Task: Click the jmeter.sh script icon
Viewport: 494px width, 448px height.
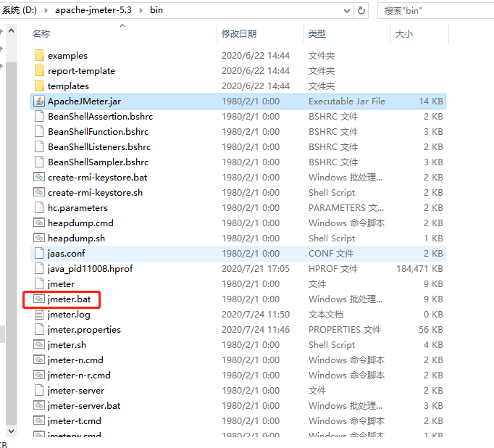Action: pyautogui.click(x=39, y=344)
